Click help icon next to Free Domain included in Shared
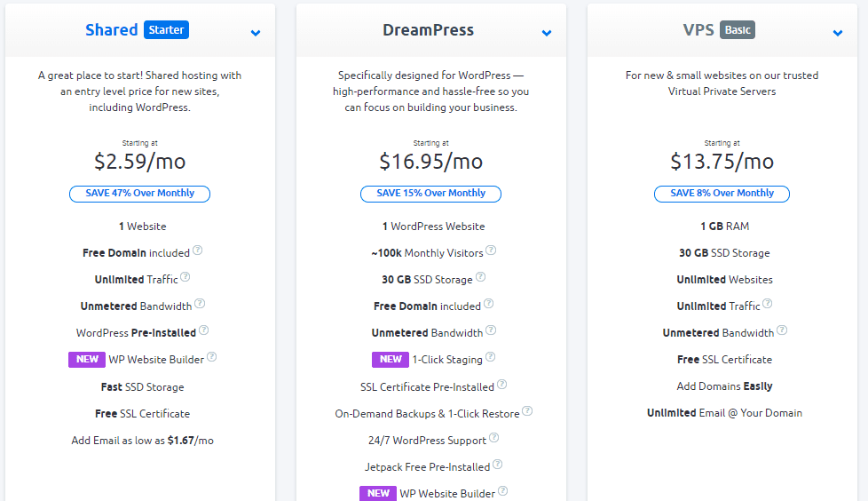This screenshot has height=501, width=868. pyautogui.click(x=198, y=250)
